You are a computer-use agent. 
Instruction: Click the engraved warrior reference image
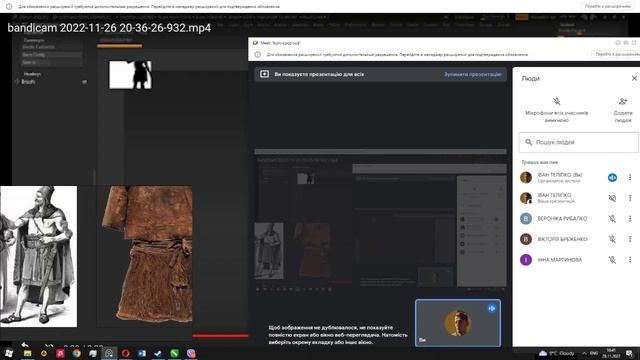pos(38,256)
